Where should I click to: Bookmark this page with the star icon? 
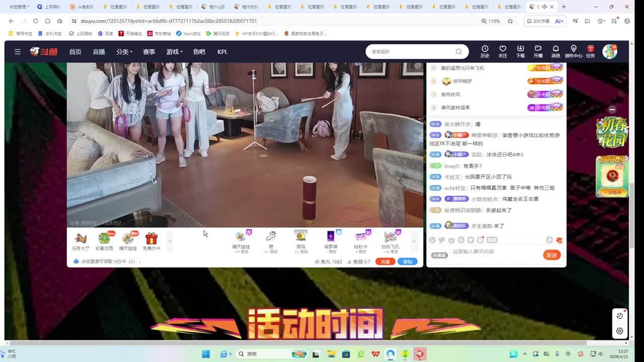pyautogui.click(x=510, y=21)
